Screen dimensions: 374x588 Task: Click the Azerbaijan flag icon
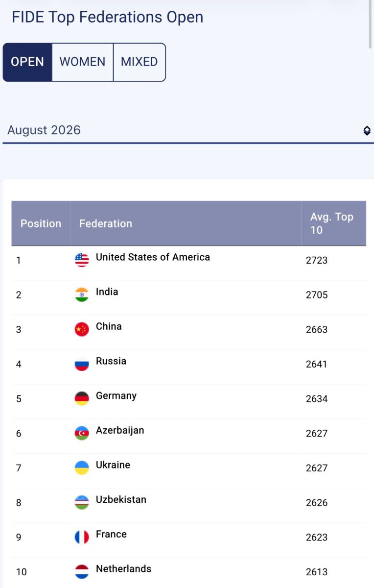82,433
